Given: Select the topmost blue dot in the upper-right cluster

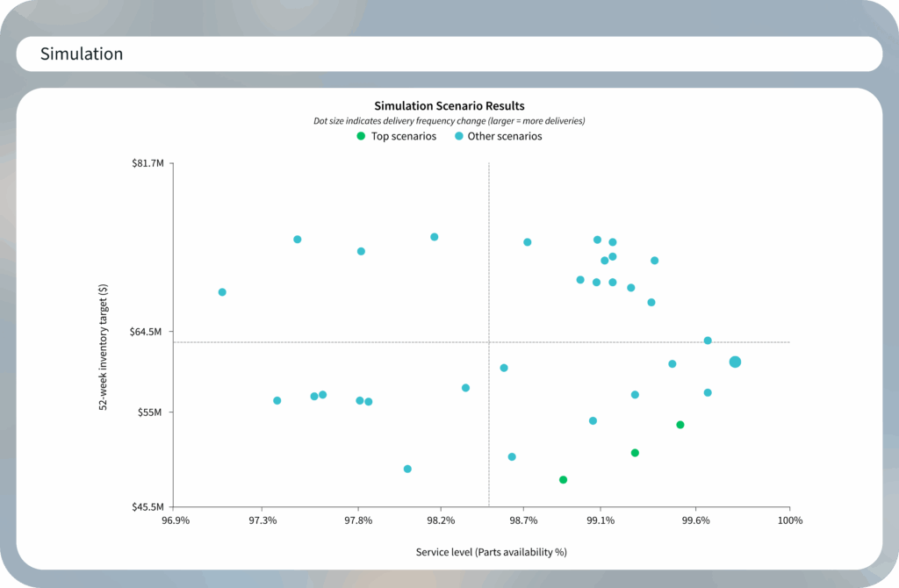Looking at the screenshot, I should click(598, 238).
